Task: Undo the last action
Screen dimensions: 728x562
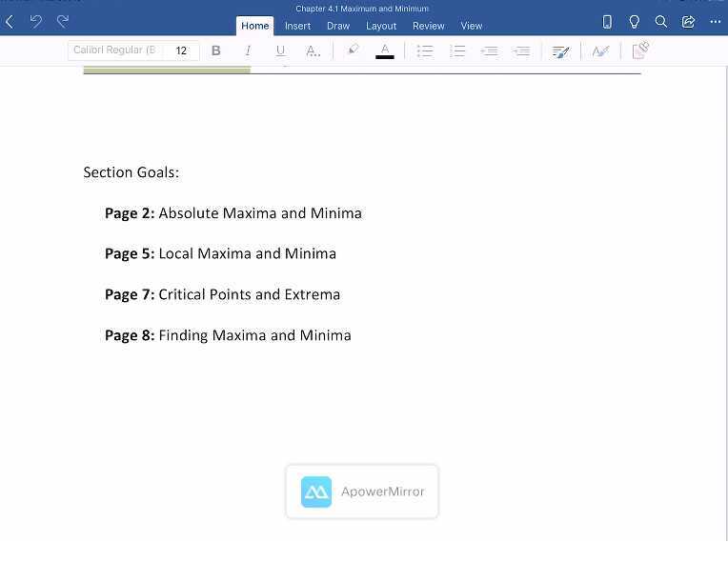Action: 36,21
